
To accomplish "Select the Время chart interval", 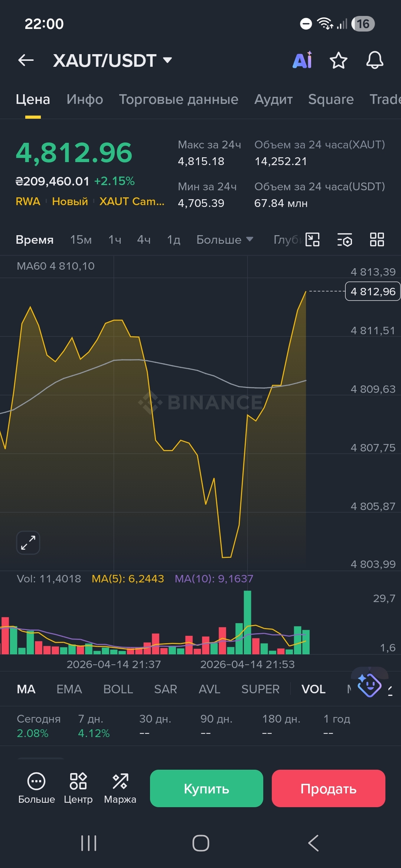I will (x=35, y=240).
